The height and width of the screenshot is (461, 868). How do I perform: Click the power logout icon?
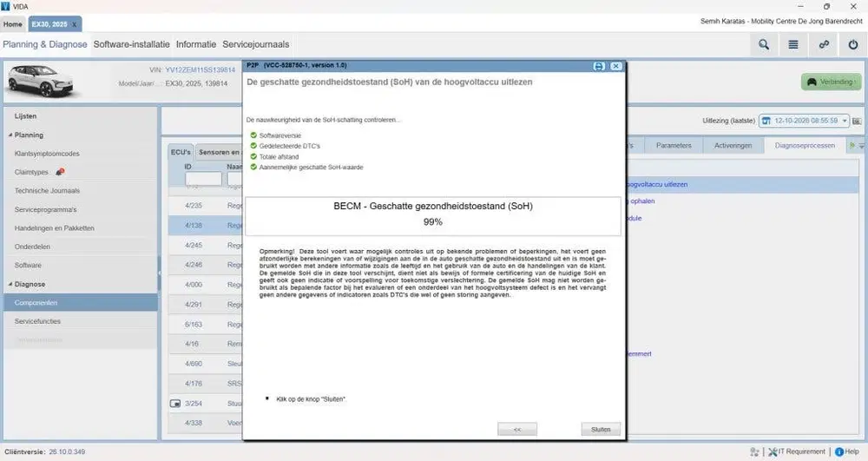coord(853,45)
